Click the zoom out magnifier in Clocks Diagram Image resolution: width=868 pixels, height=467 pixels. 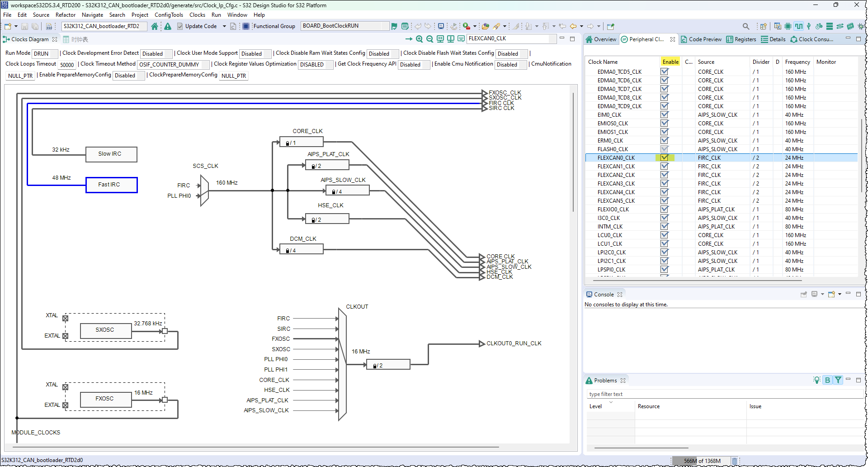click(x=429, y=39)
